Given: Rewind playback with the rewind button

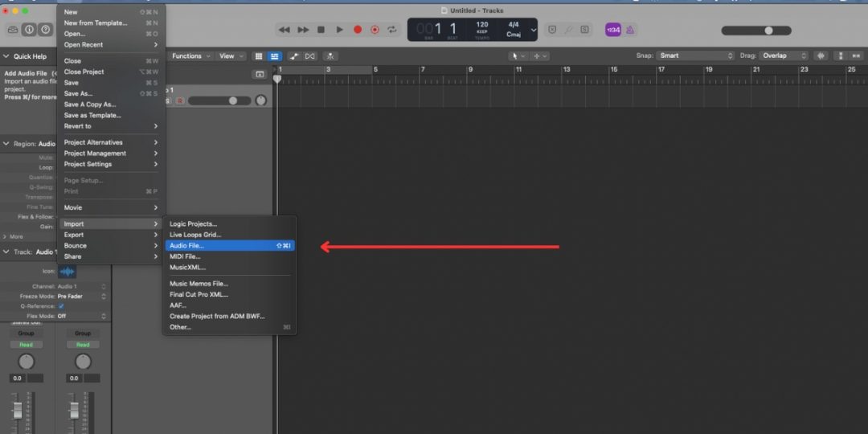Looking at the screenshot, I should point(285,30).
